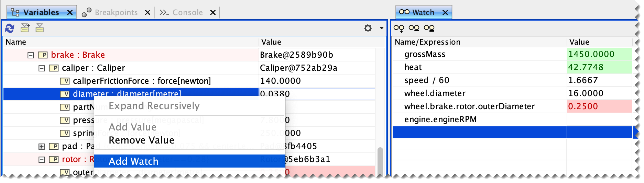Close the Watch tab

point(445,12)
